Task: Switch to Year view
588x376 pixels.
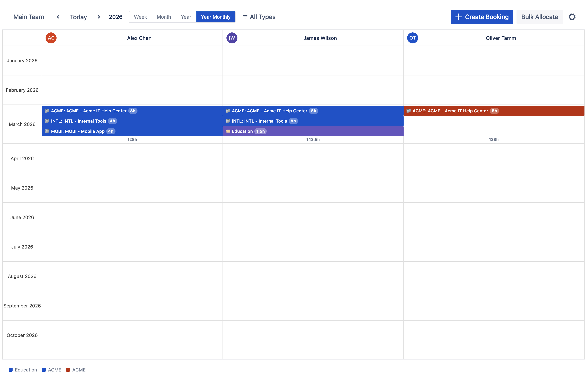Action: [186, 17]
